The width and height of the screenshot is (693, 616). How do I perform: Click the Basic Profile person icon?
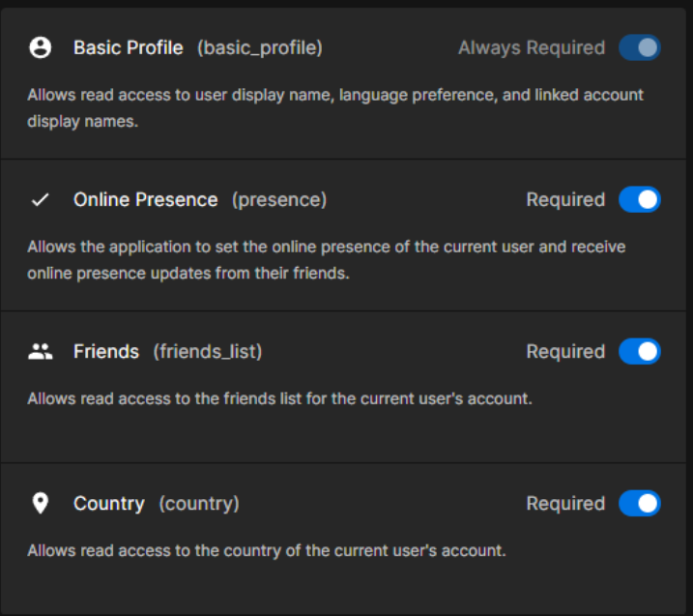point(41,47)
